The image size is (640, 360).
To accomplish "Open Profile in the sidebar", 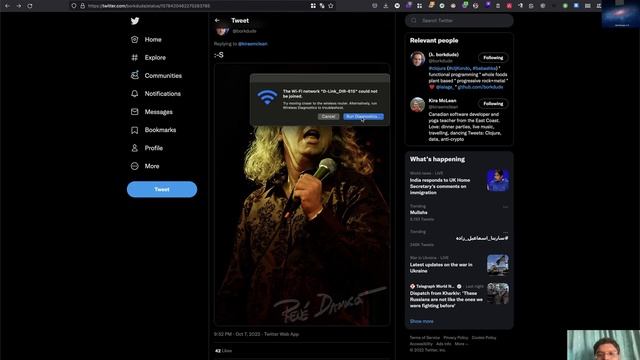I will [x=147, y=148].
